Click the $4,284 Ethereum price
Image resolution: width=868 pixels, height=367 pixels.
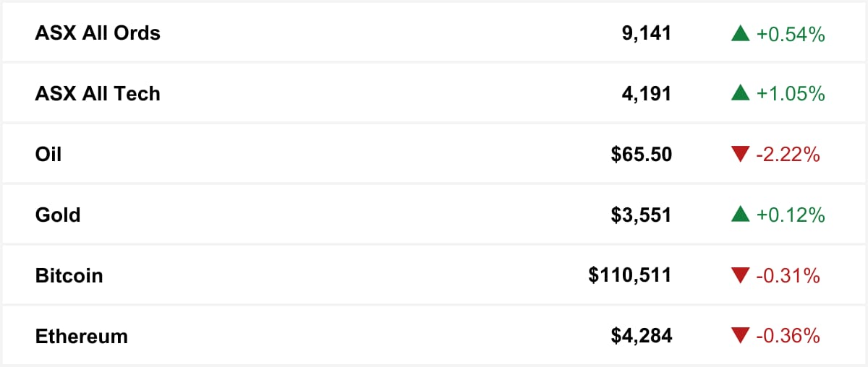642,337
